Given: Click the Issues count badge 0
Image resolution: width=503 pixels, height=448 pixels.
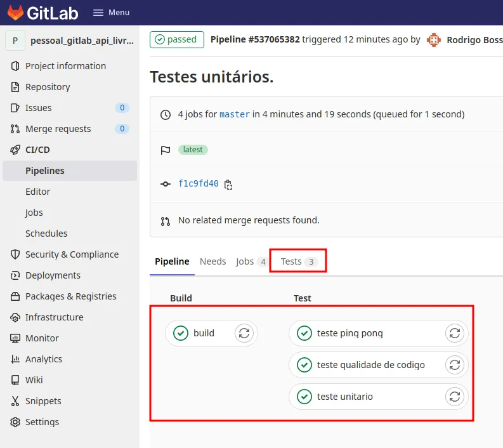Looking at the screenshot, I should 122,108.
